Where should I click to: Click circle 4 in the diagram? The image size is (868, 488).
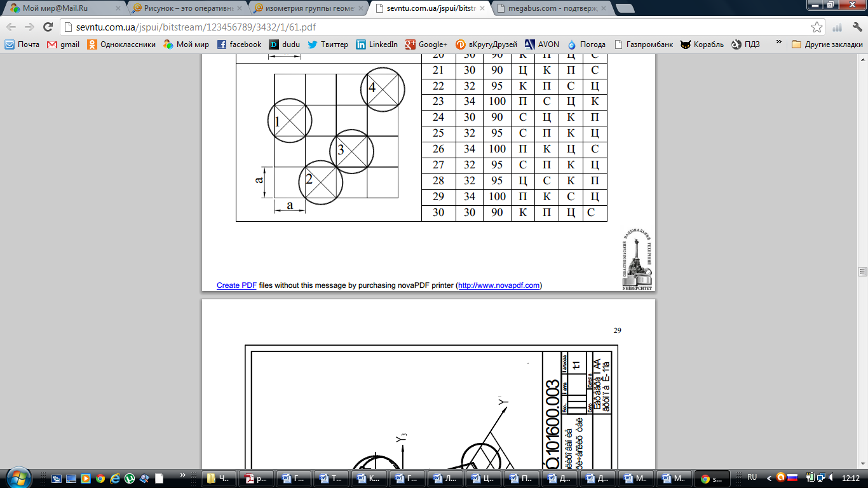[383, 90]
